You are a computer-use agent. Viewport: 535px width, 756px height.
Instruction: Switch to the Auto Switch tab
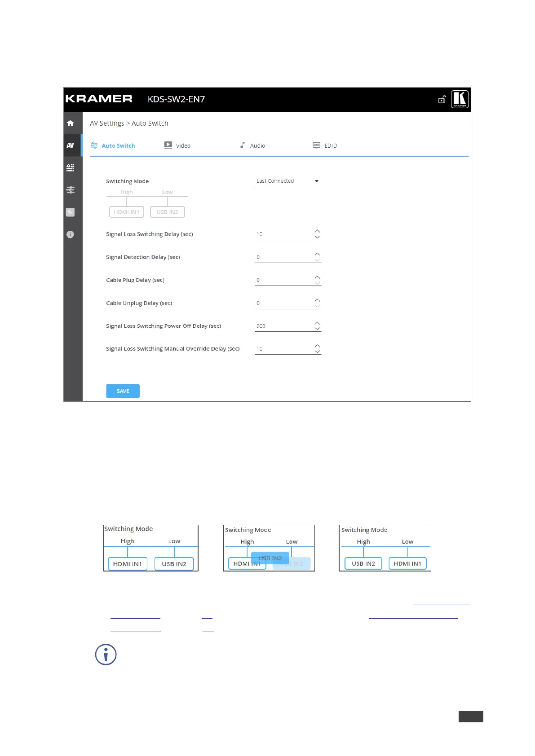pos(113,145)
